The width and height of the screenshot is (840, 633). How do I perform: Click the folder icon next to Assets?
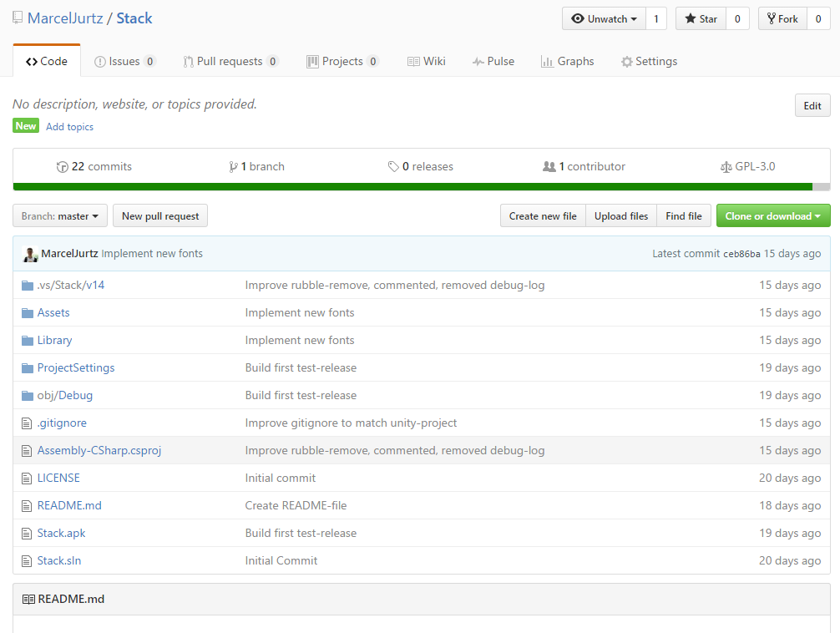coord(28,313)
